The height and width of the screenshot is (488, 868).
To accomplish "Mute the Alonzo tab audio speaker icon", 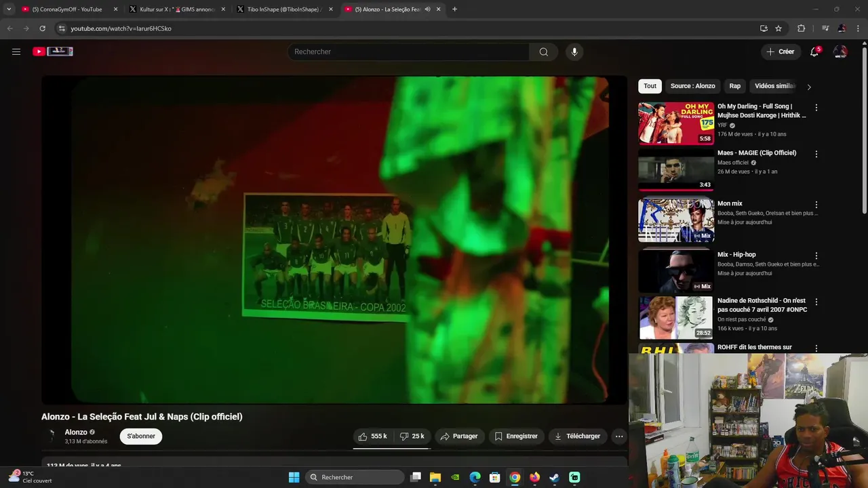I will (x=427, y=9).
